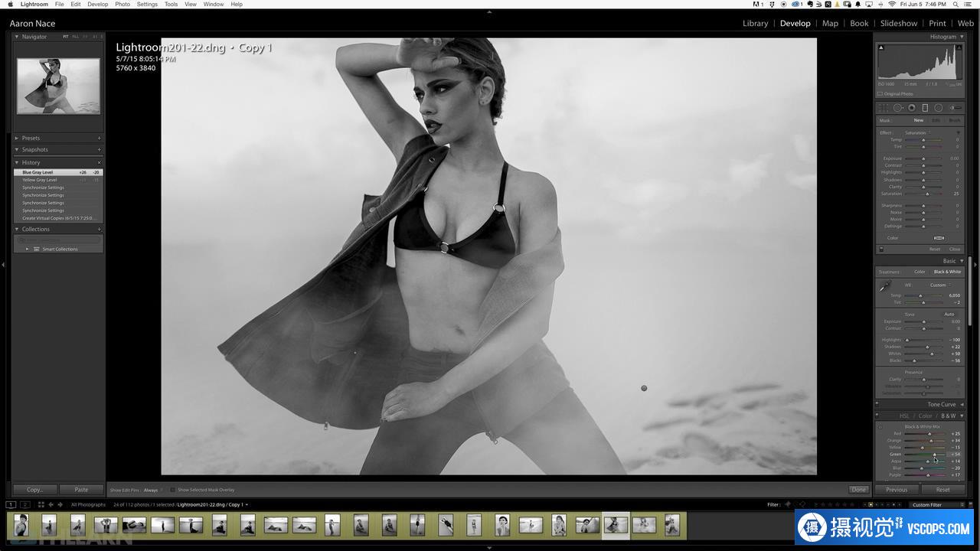980x551 pixels.
Task: Toggle the Tone Curve panel switch
Action: click(878, 405)
